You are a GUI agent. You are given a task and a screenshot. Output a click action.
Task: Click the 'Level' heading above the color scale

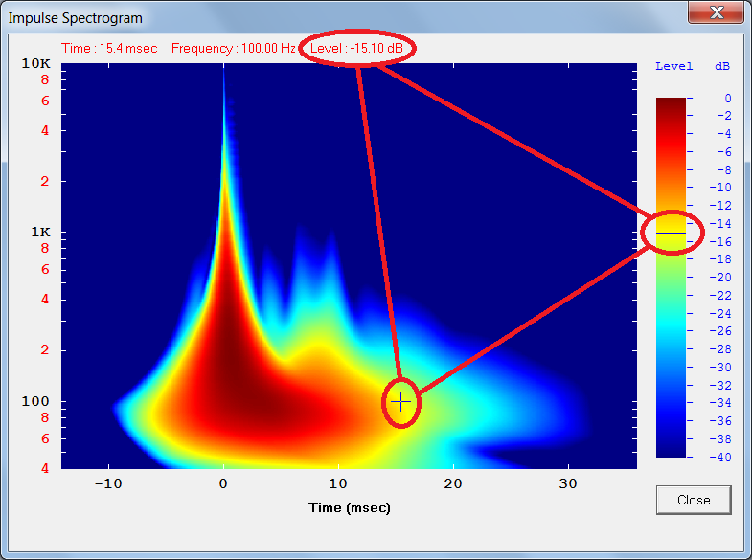(x=673, y=66)
